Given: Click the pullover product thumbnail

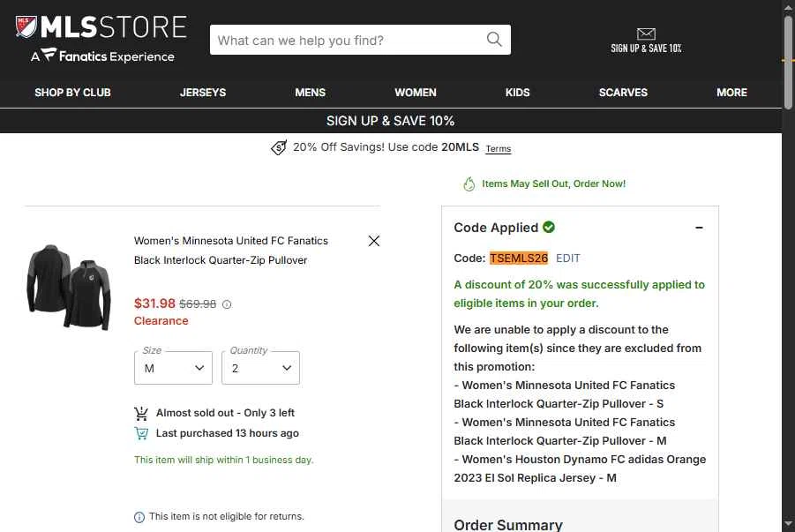Looking at the screenshot, I should 68,287.
